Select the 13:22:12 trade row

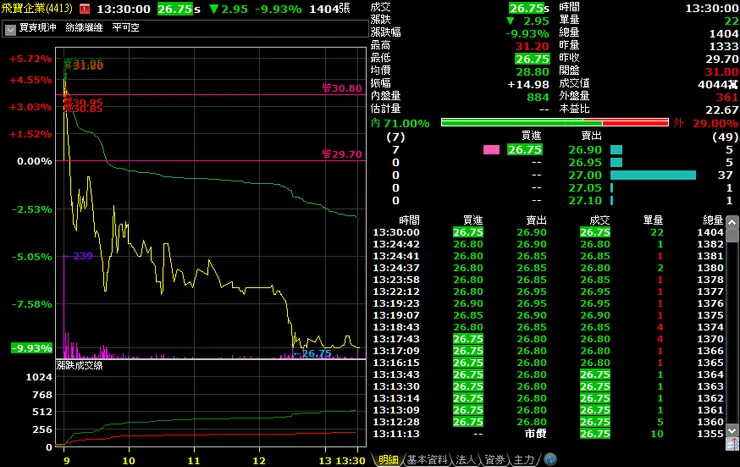point(548,292)
